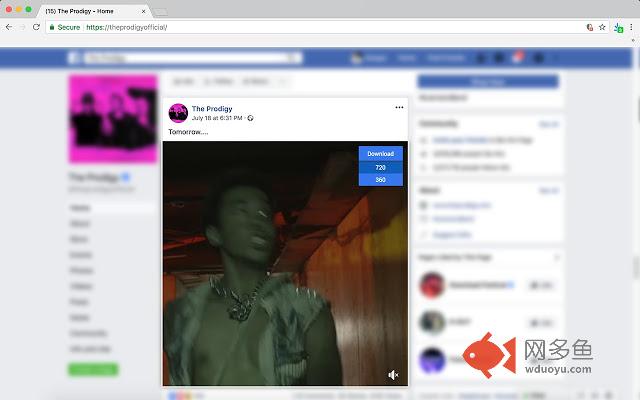Go back using the browser back arrow
This screenshot has width=640, height=400.
click(9, 27)
